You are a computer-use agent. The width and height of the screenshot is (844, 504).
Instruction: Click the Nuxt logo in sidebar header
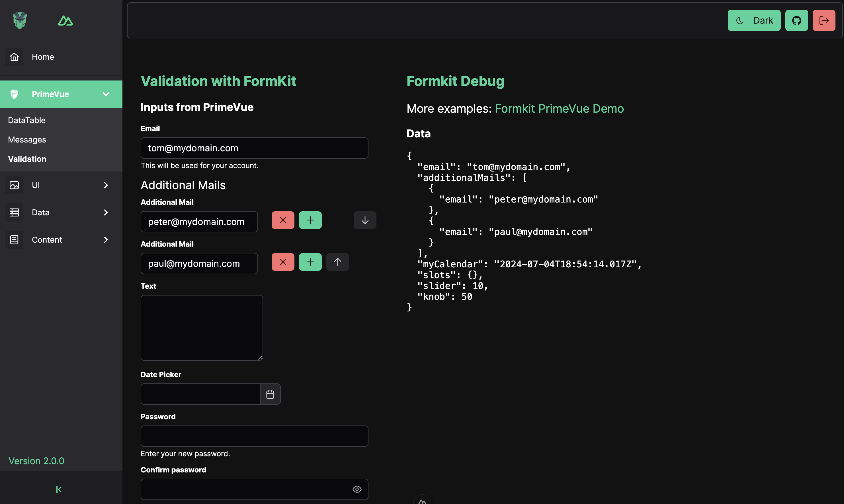pyautogui.click(x=65, y=21)
